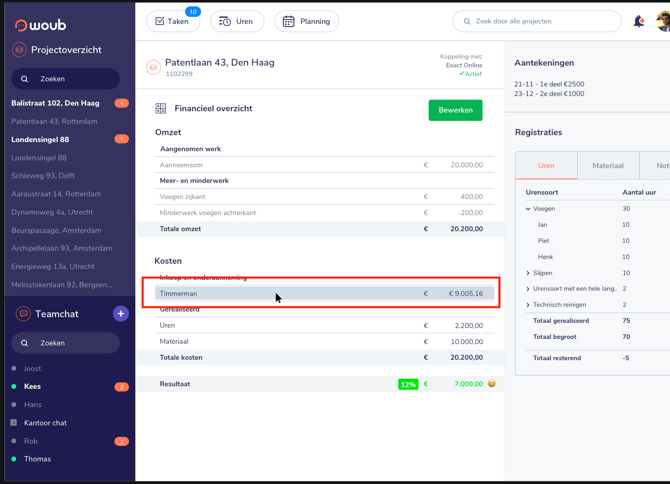Expand the Technisch reinigen row

(x=528, y=305)
